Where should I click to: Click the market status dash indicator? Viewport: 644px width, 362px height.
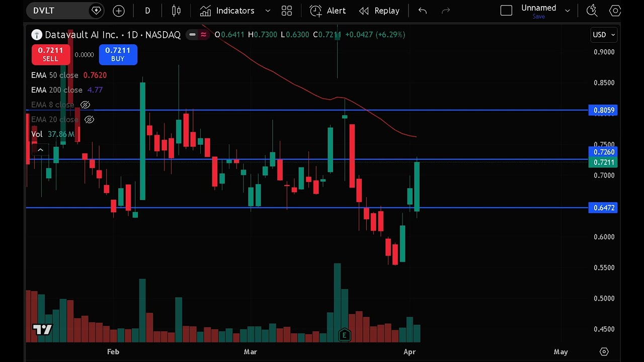coord(192,35)
